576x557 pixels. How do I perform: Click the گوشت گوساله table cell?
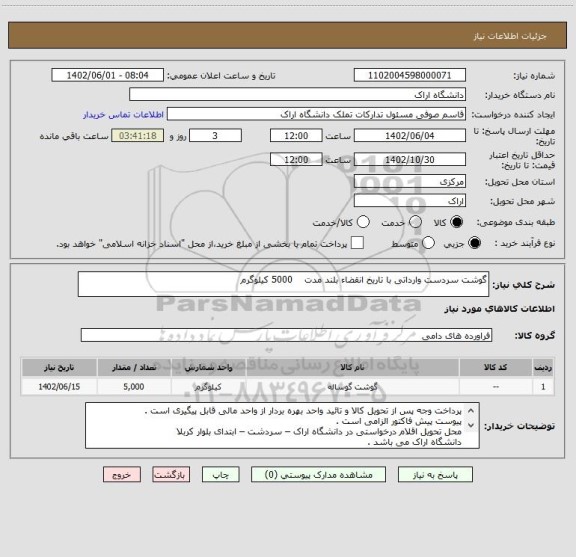pyautogui.click(x=352, y=387)
